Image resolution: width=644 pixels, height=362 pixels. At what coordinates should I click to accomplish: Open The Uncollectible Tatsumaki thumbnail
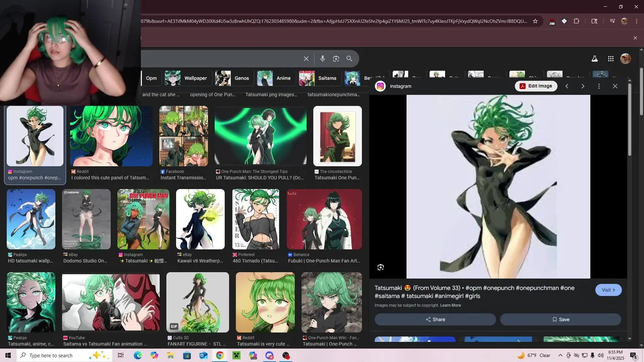coord(338,136)
